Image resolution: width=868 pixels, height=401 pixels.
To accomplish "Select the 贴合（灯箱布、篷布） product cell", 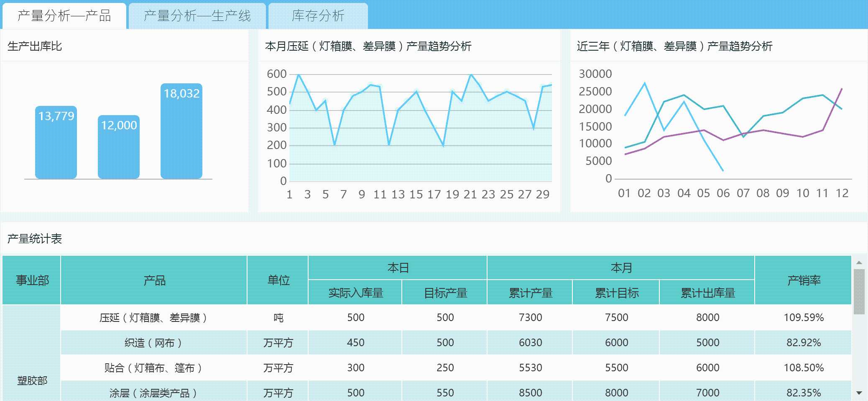I will coord(154,368).
